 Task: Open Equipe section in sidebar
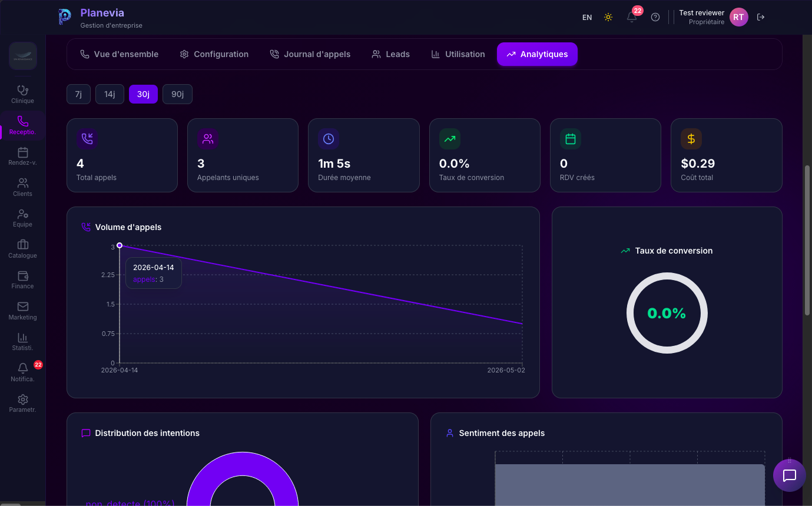coord(23,218)
